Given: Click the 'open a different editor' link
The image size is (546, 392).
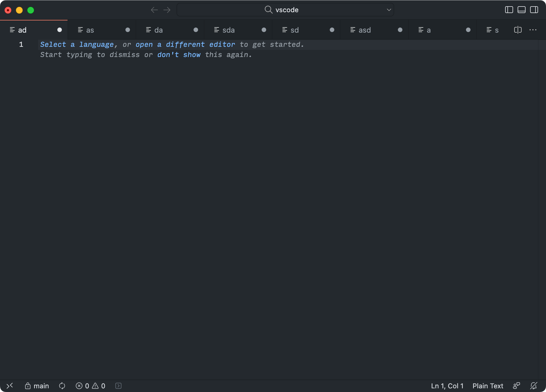Looking at the screenshot, I should coord(185,45).
